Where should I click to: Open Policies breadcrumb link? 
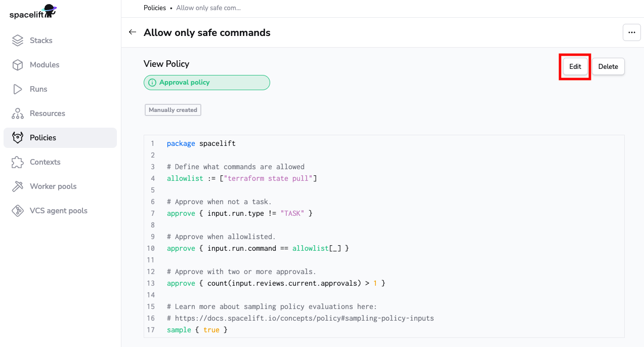tap(155, 8)
